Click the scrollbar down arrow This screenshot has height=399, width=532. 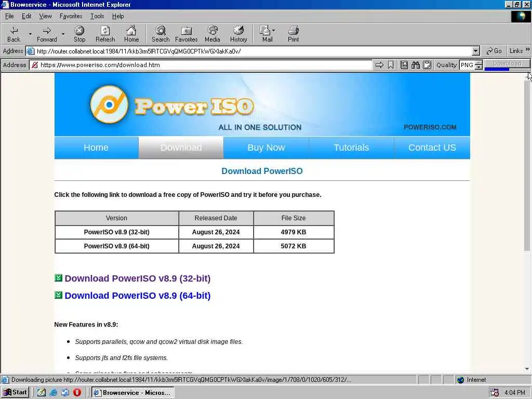click(527, 368)
